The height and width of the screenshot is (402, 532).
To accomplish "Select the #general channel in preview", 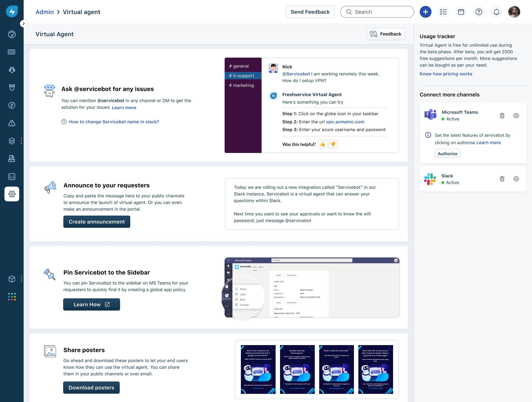I will 239,66.
